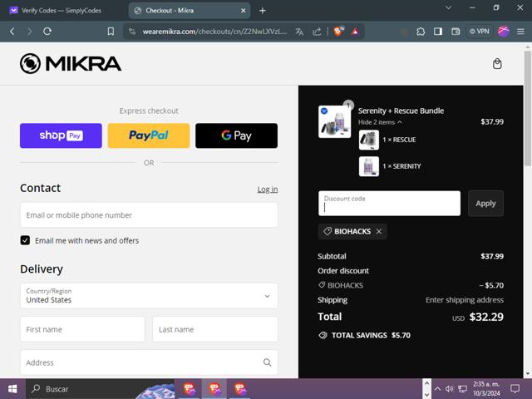
Task: Click the volume speaker tray icon
Action: click(x=450, y=389)
